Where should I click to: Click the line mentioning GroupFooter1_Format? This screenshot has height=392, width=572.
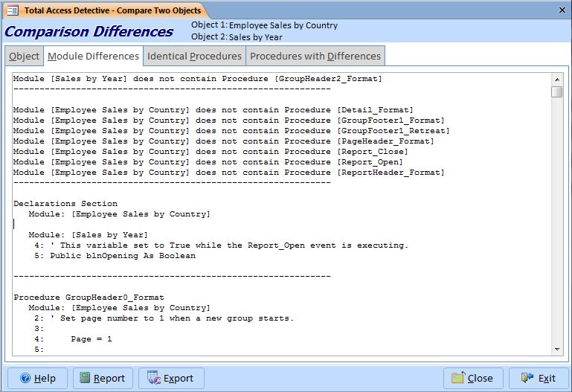pyautogui.click(x=229, y=121)
